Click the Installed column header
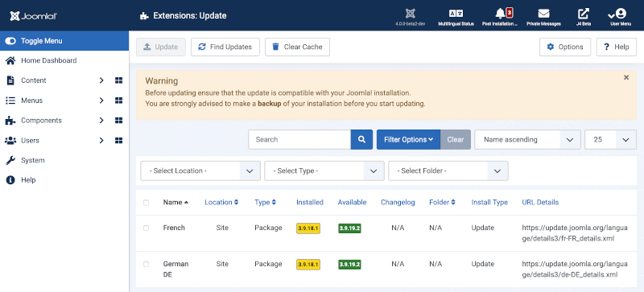The width and height of the screenshot is (644, 292). pos(310,203)
